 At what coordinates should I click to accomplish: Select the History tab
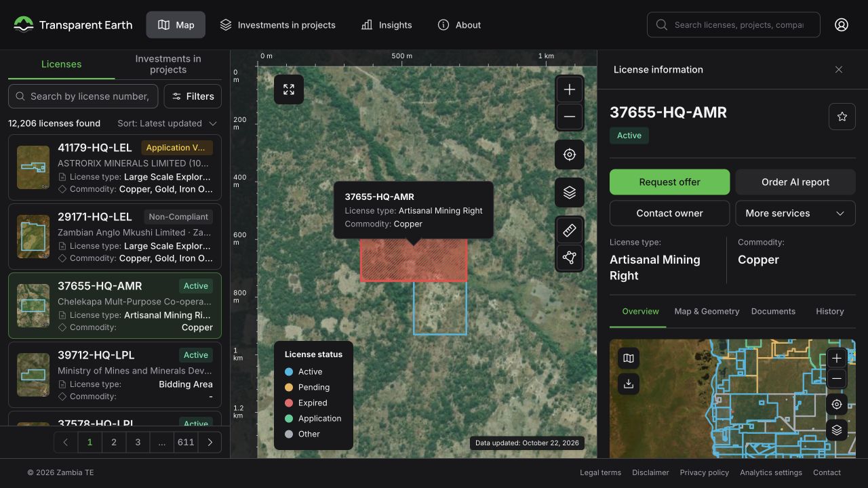click(830, 312)
